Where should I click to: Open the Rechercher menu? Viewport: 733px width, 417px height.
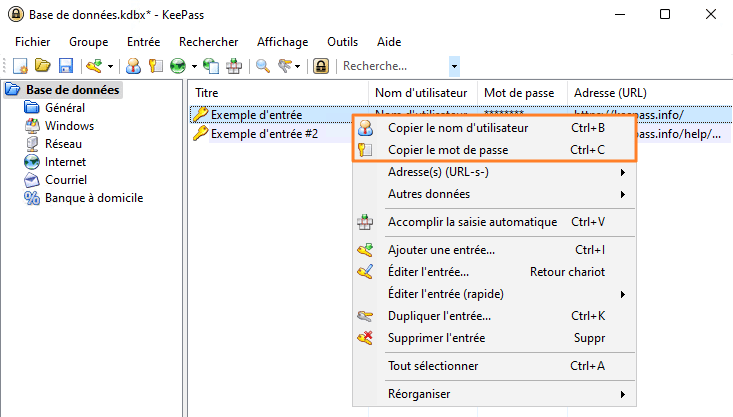click(x=208, y=42)
